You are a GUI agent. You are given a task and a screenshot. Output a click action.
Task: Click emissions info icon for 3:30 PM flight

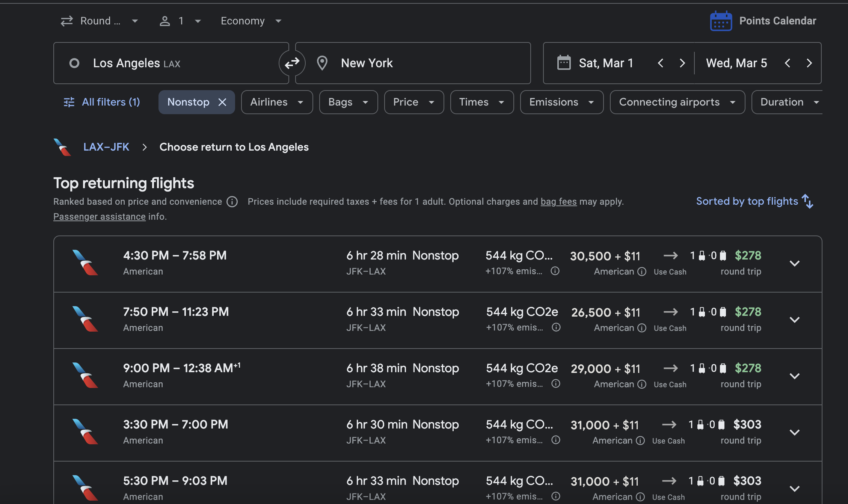[x=556, y=440]
